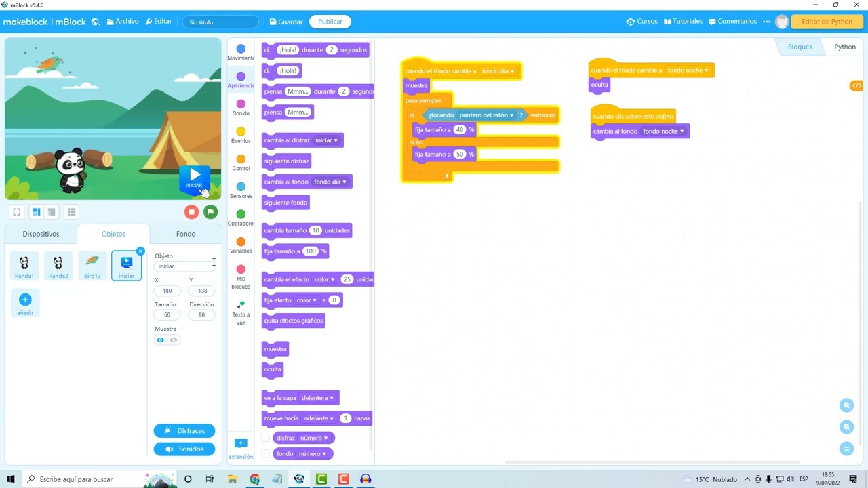This screenshot has height=488, width=868.
Task: Open the Disfraces costume editor
Action: 184,431
